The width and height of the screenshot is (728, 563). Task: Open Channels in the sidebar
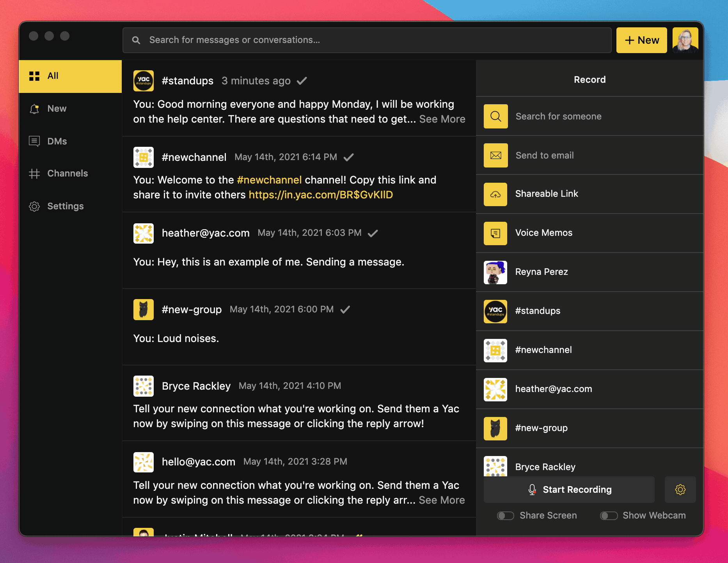70,173
